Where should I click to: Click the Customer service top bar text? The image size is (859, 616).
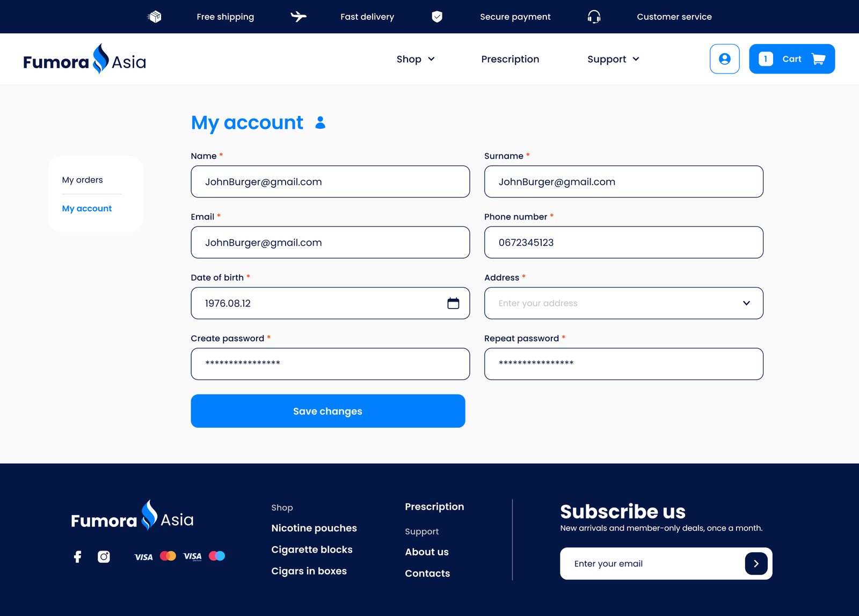click(x=674, y=17)
